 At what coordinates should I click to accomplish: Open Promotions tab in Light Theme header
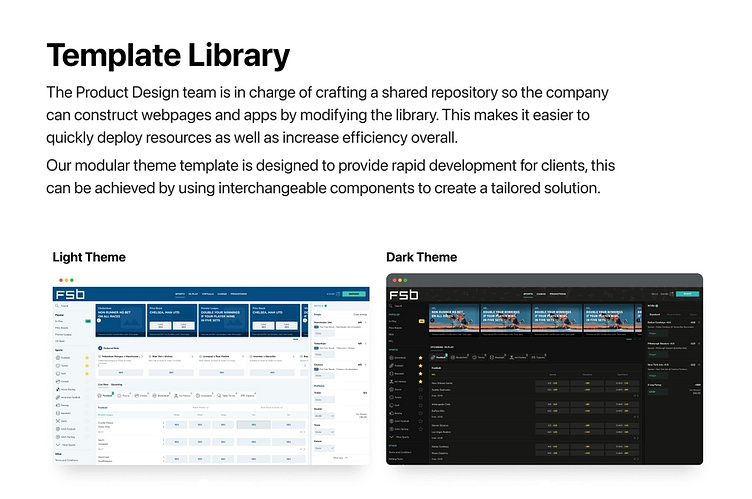pyautogui.click(x=239, y=294)
